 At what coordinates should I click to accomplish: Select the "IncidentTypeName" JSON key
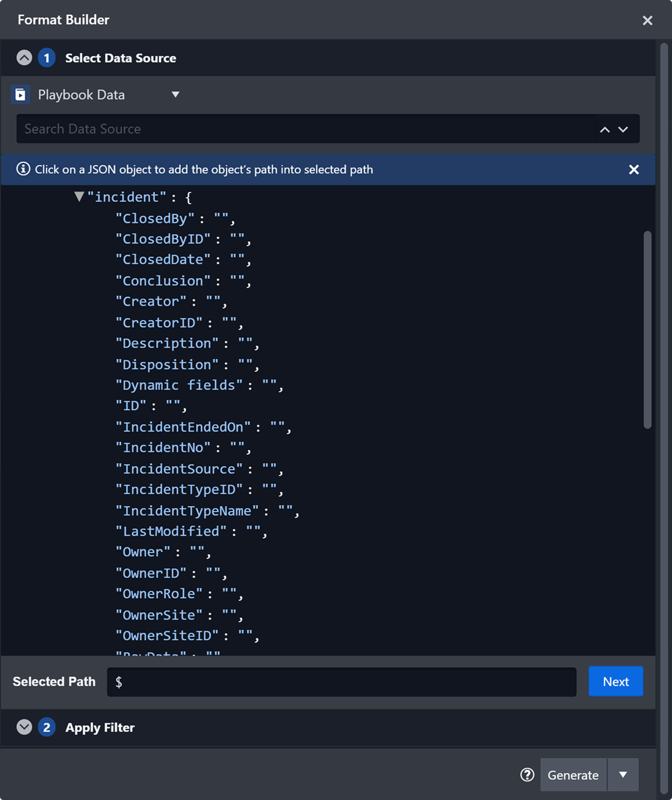[187, 511]
